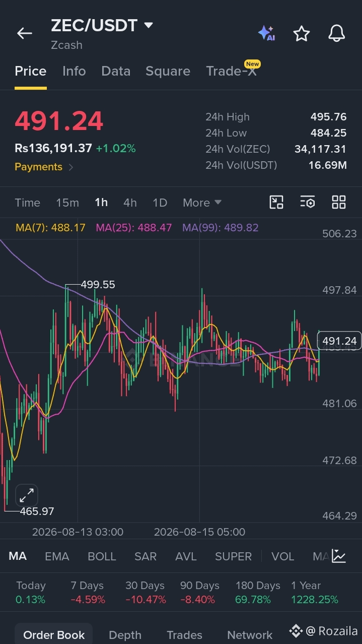This screenshot has height=644, width=362.
Task: Add ZEC/USDT to favorites star
Action: [x=302, y=33]
